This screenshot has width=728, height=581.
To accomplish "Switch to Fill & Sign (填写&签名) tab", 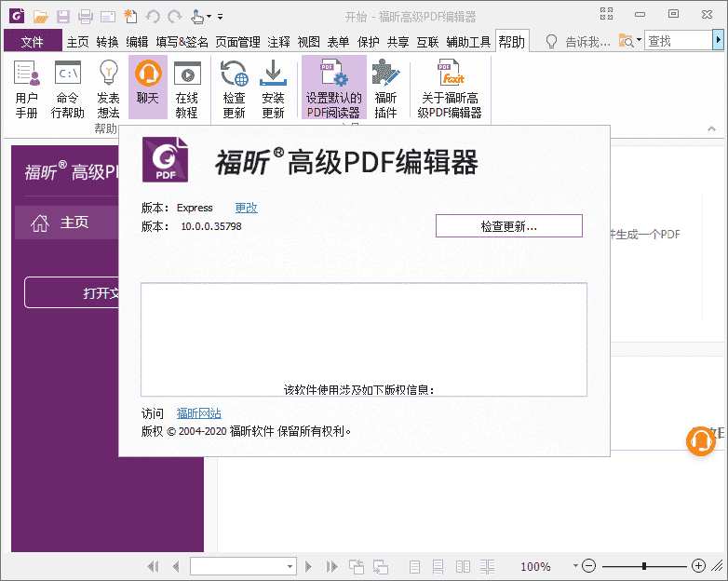I will pos(182,42).
